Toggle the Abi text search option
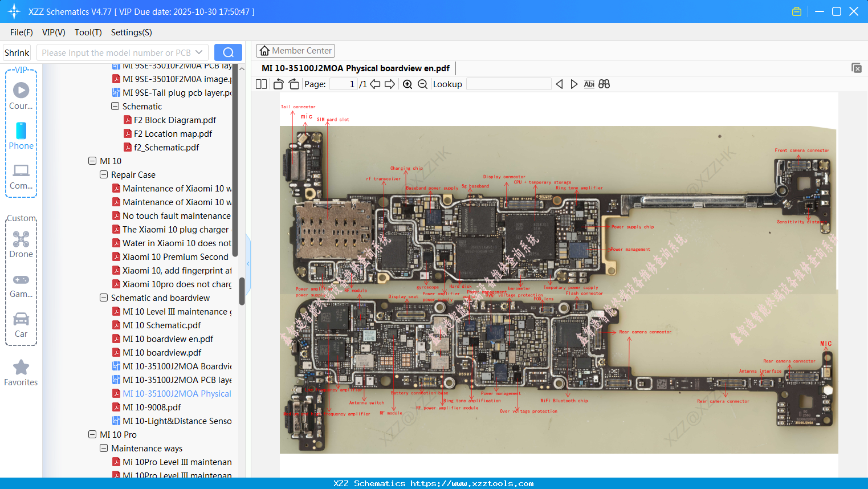 [589, 84]
